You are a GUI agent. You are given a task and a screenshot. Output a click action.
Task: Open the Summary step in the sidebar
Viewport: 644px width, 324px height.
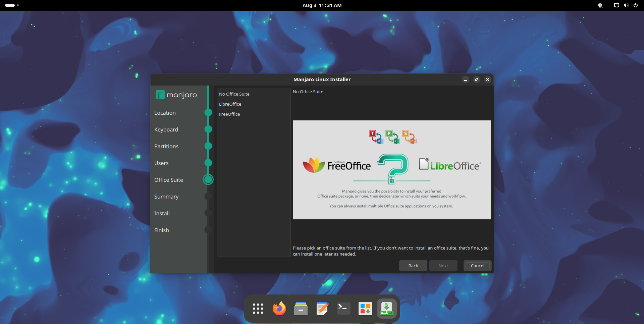166,197
